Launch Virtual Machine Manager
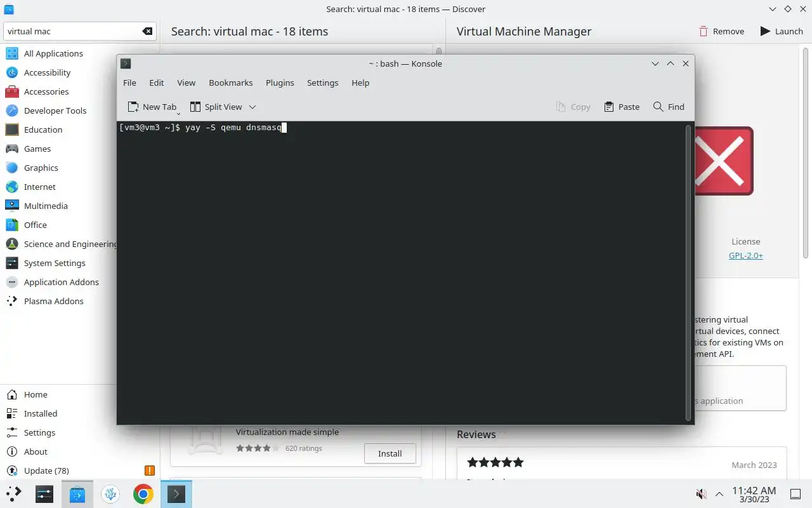This screenshot has height=508, width=812. click(x=782, y=31)
